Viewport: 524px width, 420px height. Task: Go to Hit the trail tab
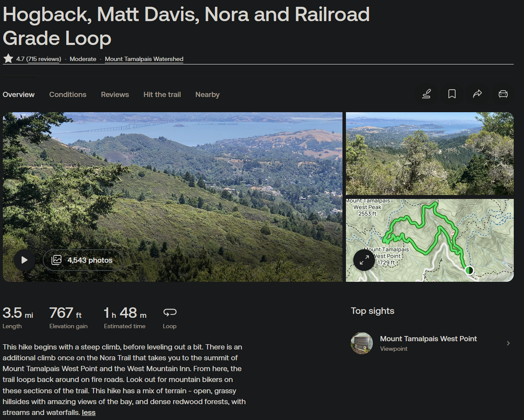click(x=162, y=94)
